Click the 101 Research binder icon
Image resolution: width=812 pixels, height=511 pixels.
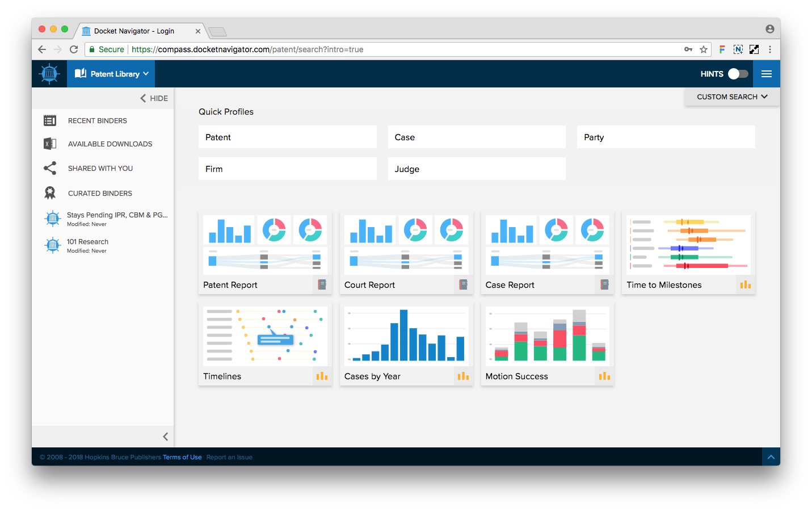tap(52, 245)
